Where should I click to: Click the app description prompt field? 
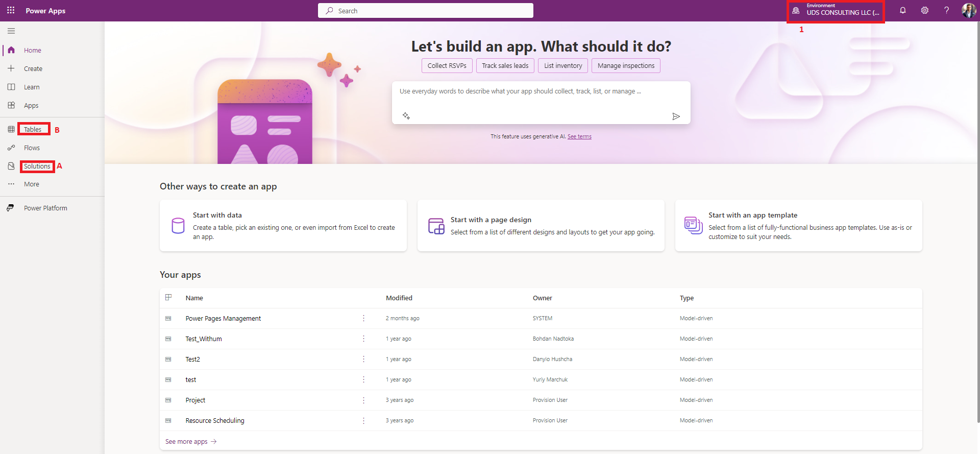[x=541, y=102]
